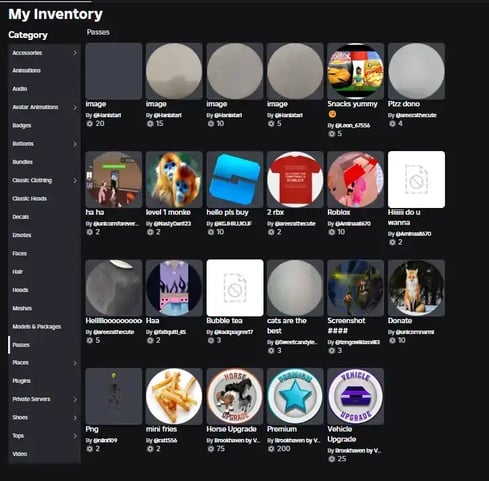The height and width of the screenshot is (481, 489).
Task: Click the Premium star pass icon
Action: (295, 396)
